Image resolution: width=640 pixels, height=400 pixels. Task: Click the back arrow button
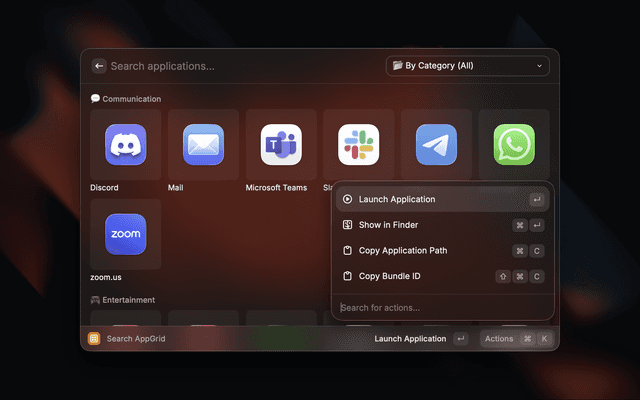(98, 66)
